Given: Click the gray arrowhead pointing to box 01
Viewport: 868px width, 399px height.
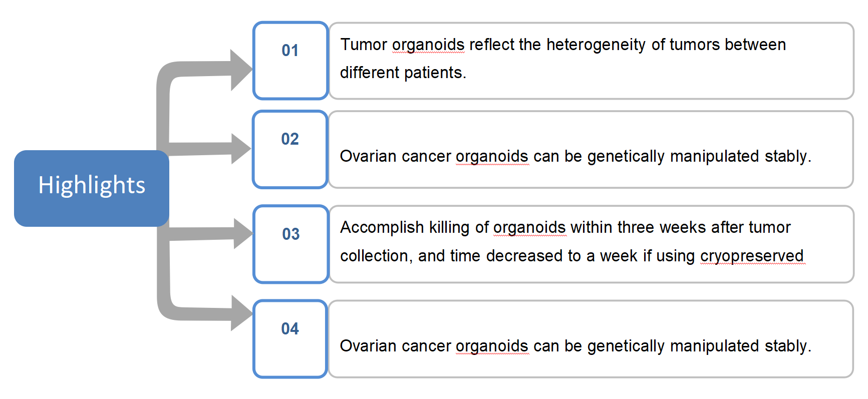Looking at the screenshot, I should click(x=241, y=70).
